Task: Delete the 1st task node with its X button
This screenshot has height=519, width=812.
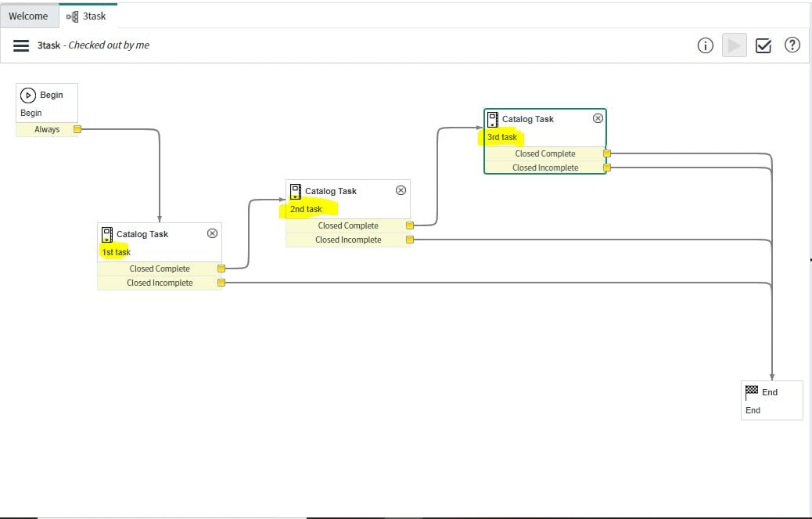Action: (212, 232)
